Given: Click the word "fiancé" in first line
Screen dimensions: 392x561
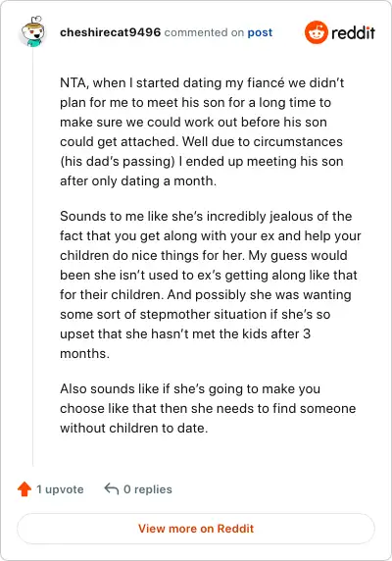Looking at the screenshot, I should [x=264, y=82].
